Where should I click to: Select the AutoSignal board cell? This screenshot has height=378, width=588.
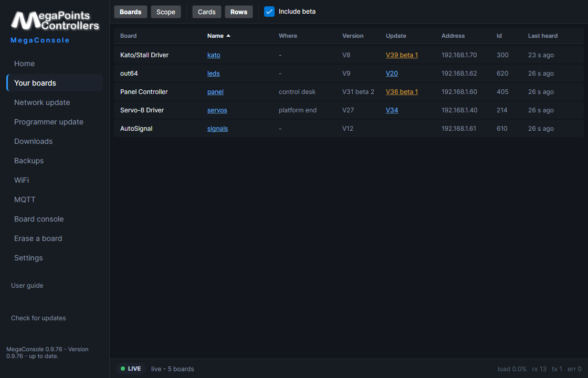(136, 129)
